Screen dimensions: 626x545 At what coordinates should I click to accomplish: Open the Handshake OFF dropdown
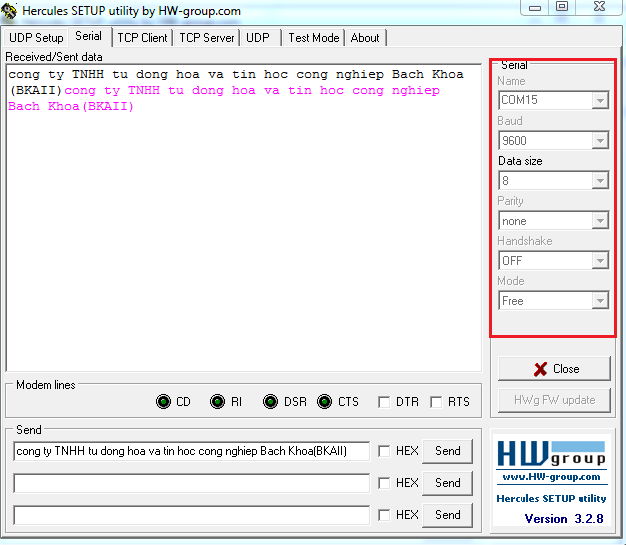point(600,261)
